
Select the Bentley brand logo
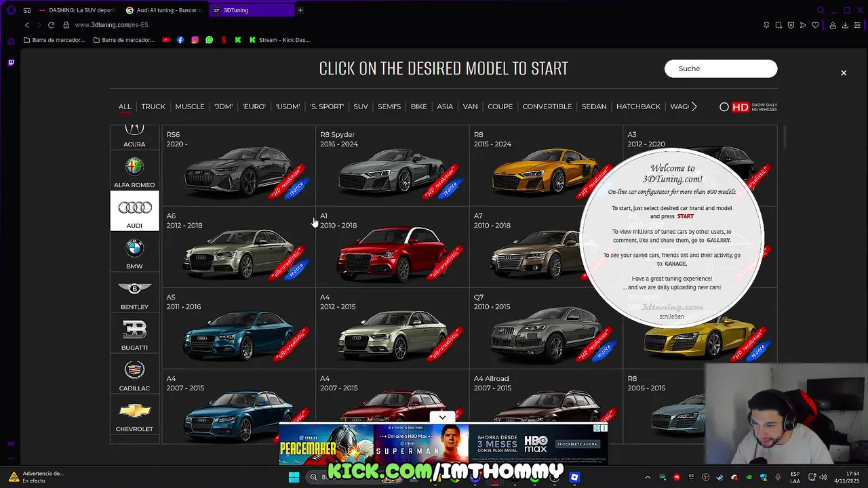pyautogui.click(x=134, y=293)
